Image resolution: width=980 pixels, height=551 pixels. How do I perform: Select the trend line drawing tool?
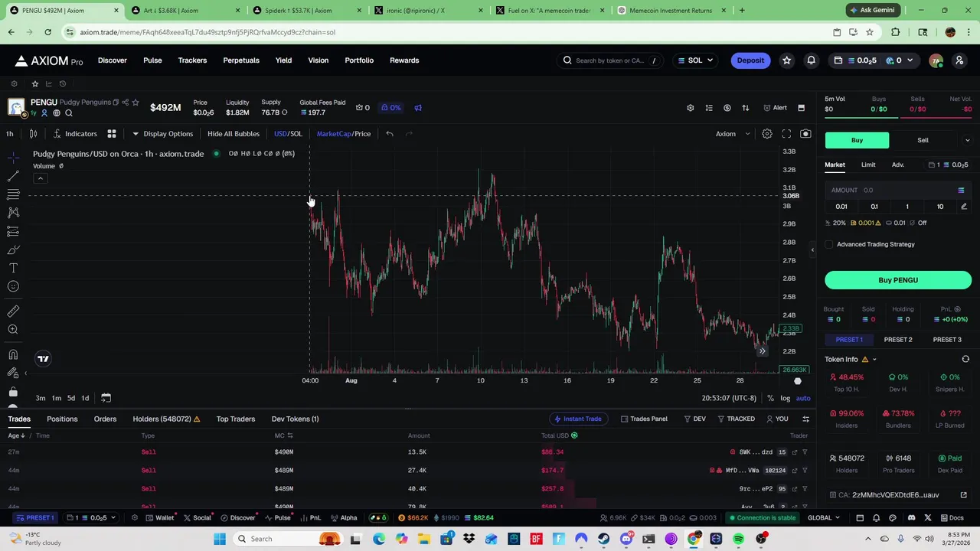click(13, 176)
